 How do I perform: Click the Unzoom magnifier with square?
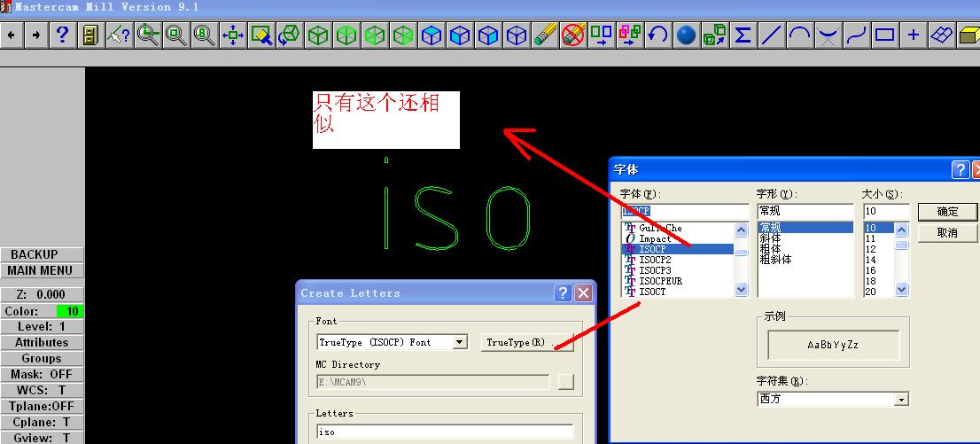pyautogui.click(x=176, y=35)
